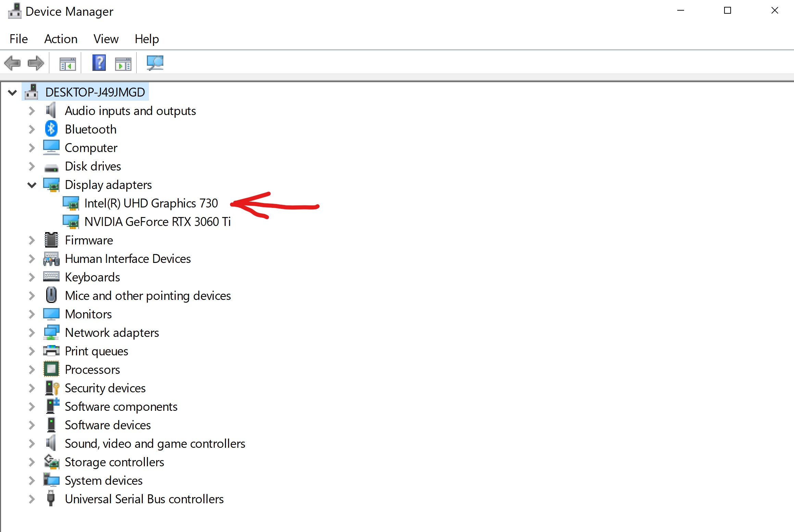Click the Processors chip icon
The height and width of the screenshot is (532, 794).
51,369
